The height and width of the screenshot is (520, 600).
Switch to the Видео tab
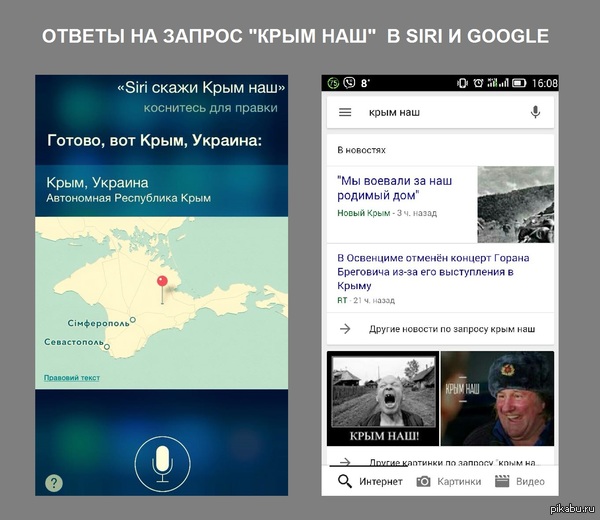click(520, 481)
